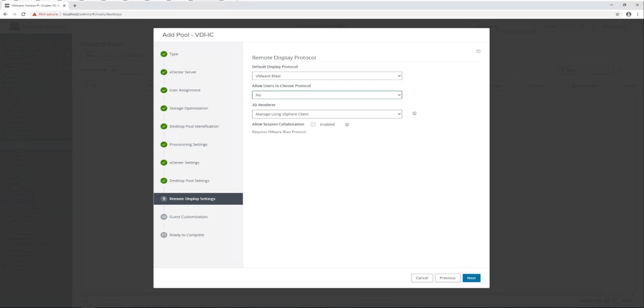Click green check icon for Storage Optimization step
This screenshot has width=644, height=308.
tap(164, 108)
